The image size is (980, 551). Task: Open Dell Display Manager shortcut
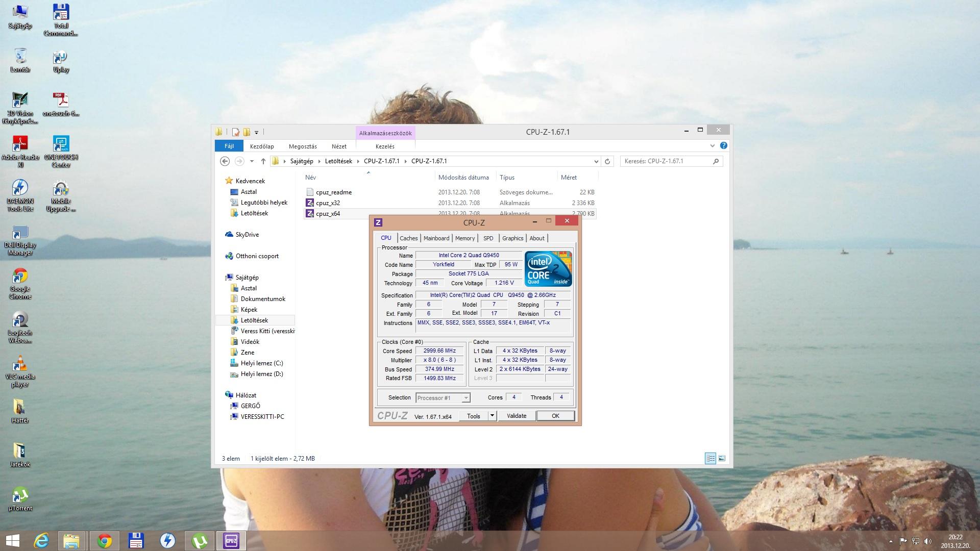20,240
